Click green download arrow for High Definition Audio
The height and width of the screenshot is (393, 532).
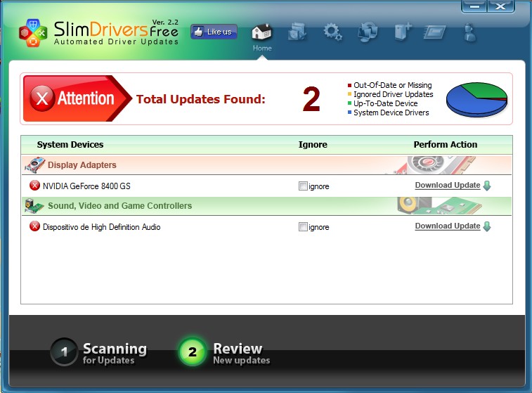487,226
